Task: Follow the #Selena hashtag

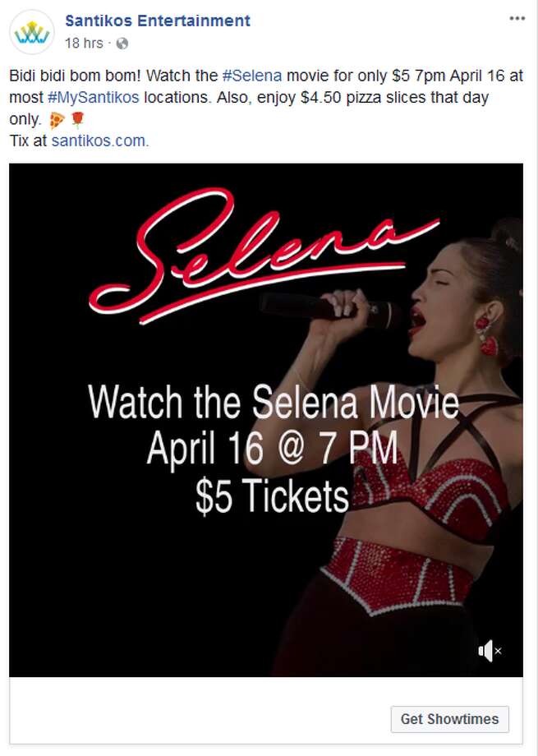Action: click(x=252, y=76)
